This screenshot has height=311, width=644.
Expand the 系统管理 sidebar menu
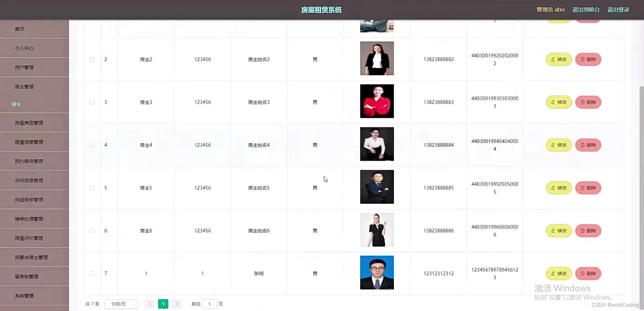(x=34, y=296)
